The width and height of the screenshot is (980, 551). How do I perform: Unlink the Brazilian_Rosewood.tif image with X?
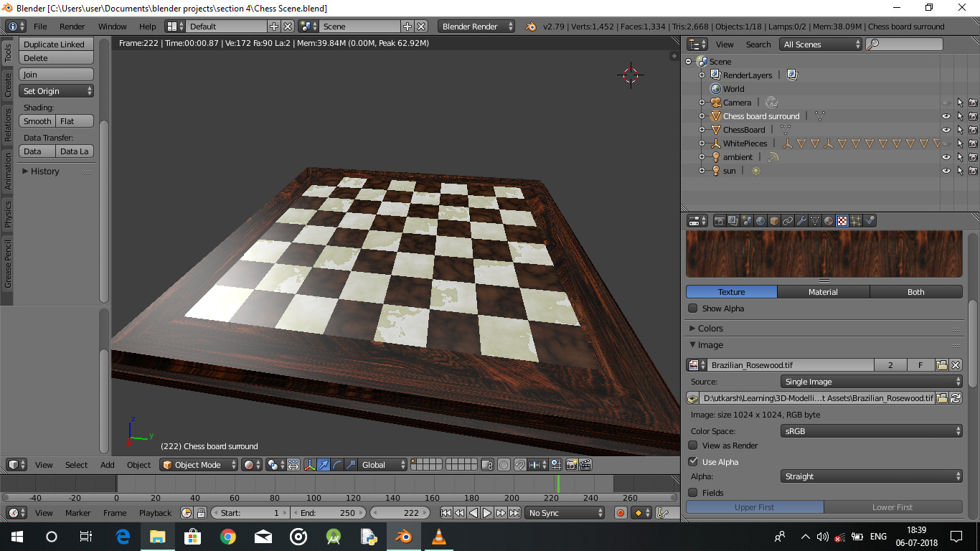(x=956, y=365)
